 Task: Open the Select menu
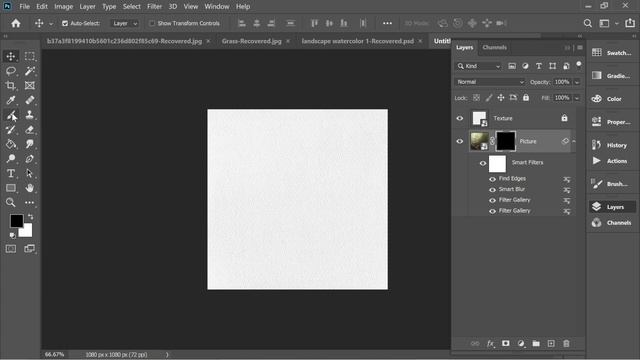(x=131, y=7)
